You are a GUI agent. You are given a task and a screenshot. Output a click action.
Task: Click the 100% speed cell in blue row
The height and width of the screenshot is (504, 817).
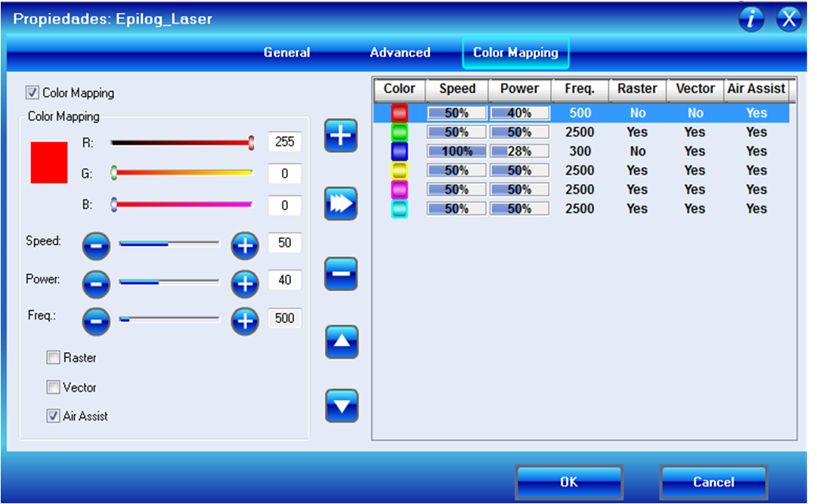(456, 152)
